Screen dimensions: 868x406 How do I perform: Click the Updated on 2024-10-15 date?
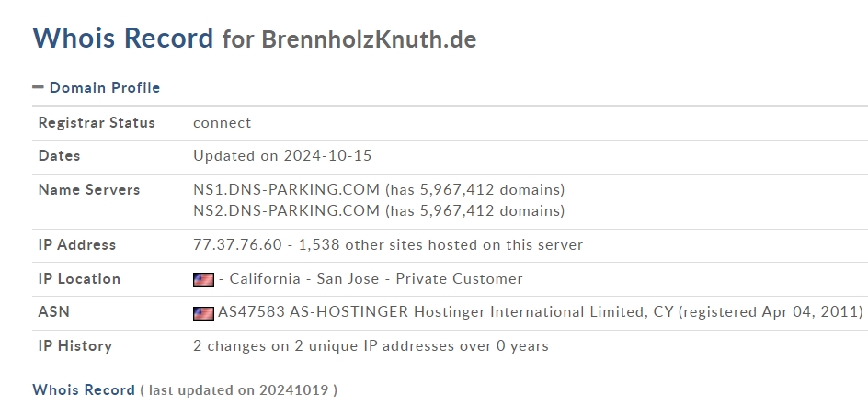click(282, 156)
